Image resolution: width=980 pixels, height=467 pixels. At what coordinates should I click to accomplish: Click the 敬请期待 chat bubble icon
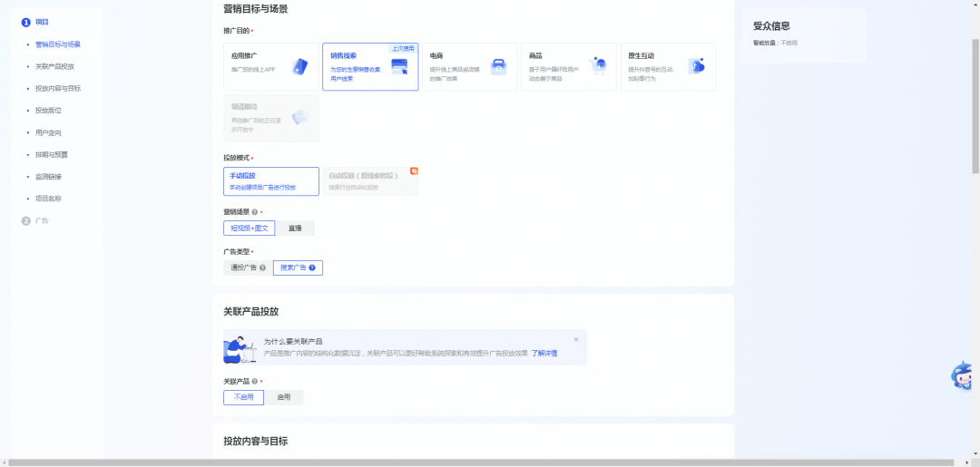pyautogui.click(x=300, y=117)
